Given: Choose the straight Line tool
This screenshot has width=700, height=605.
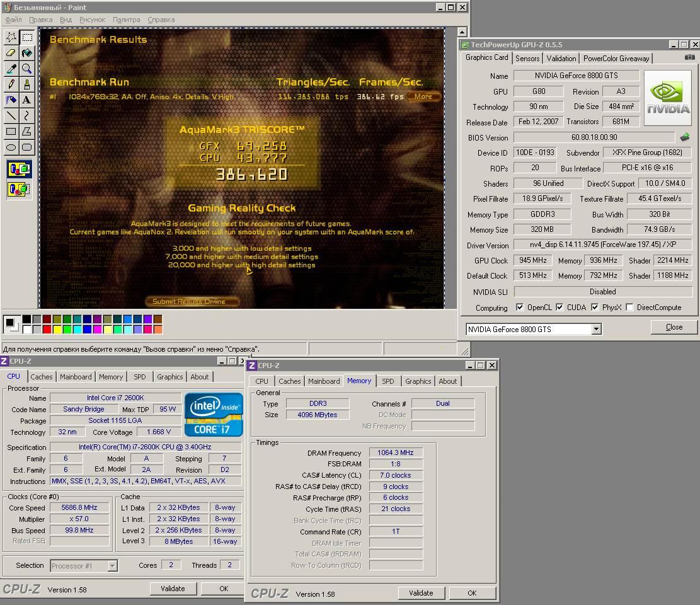Looking at the screenshot, I should pos(11,115).
